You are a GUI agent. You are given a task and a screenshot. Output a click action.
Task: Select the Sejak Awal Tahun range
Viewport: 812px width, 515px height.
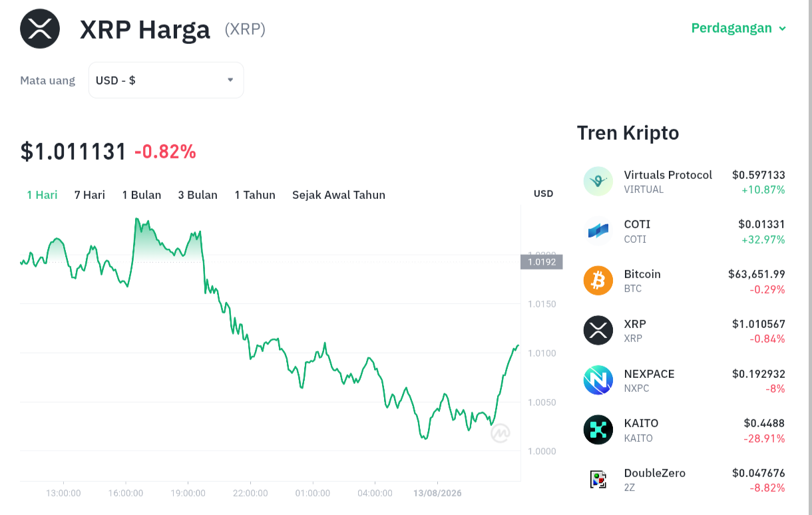coord(339,195)
